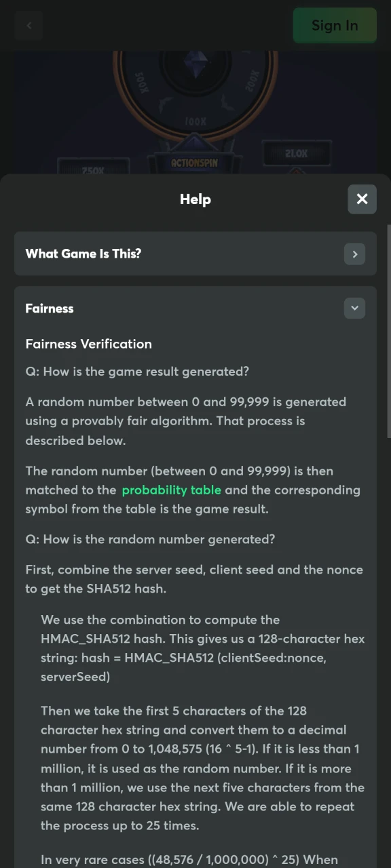Tap the back arrow icon
This screenshot has width=391, height=868.
29,26
